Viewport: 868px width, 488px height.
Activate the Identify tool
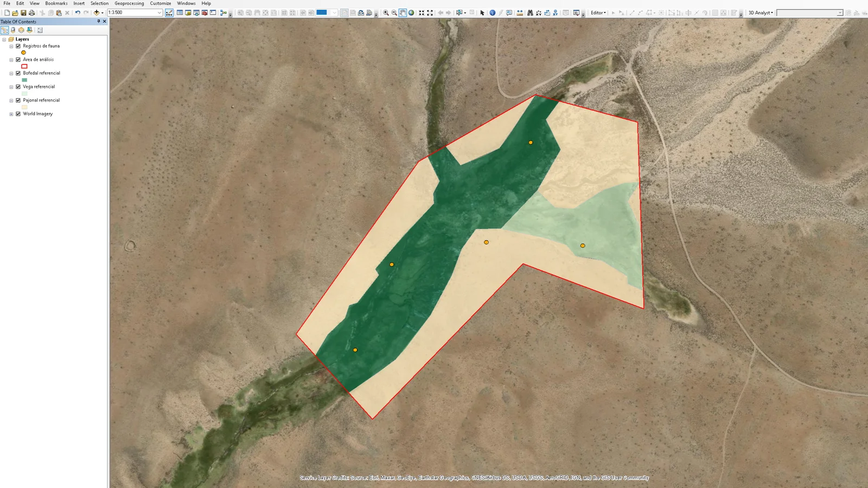[493, 12]
